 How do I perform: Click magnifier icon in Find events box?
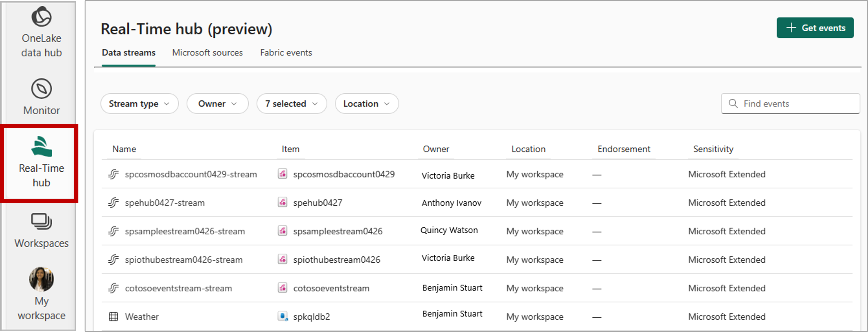[x=733, y=103]
